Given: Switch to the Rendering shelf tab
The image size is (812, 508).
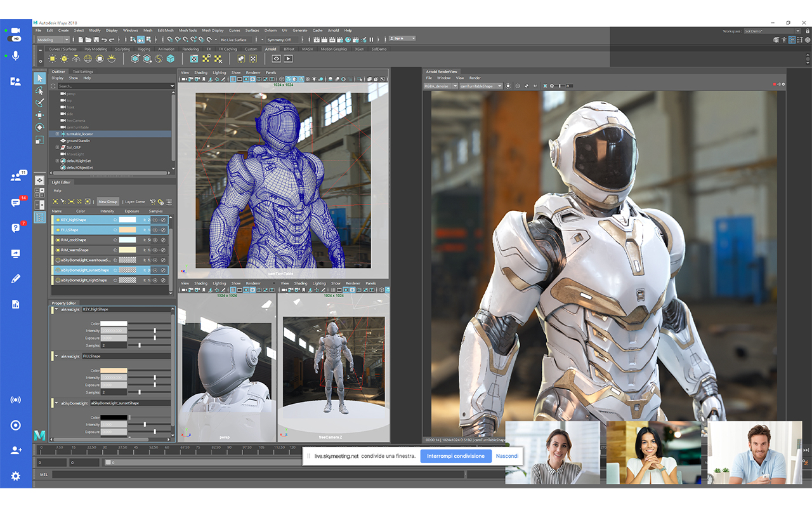Looking at the screenshot, I should tap(190, 49).
